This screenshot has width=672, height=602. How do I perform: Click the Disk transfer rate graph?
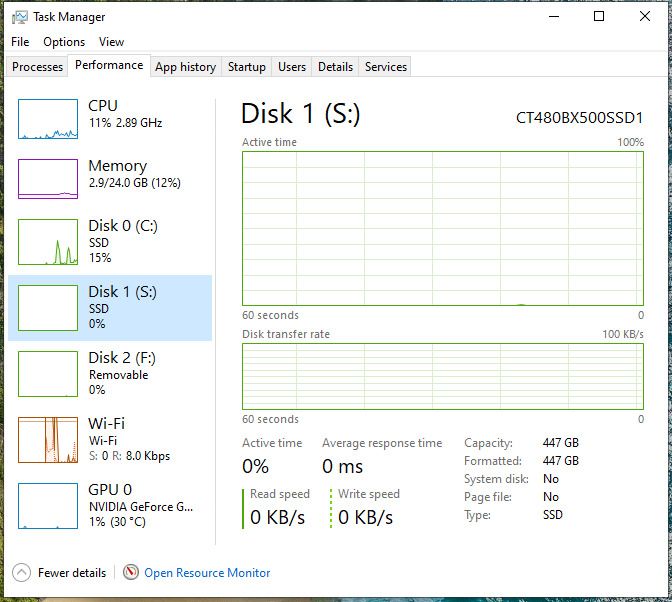[x=443, y=376]
